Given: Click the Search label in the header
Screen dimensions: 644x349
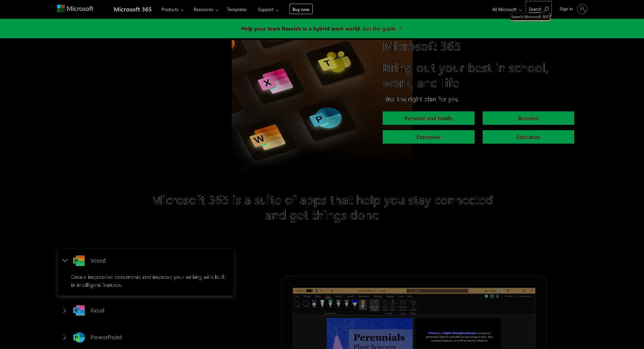Looking at the screenshot, I should coord(535,9).
